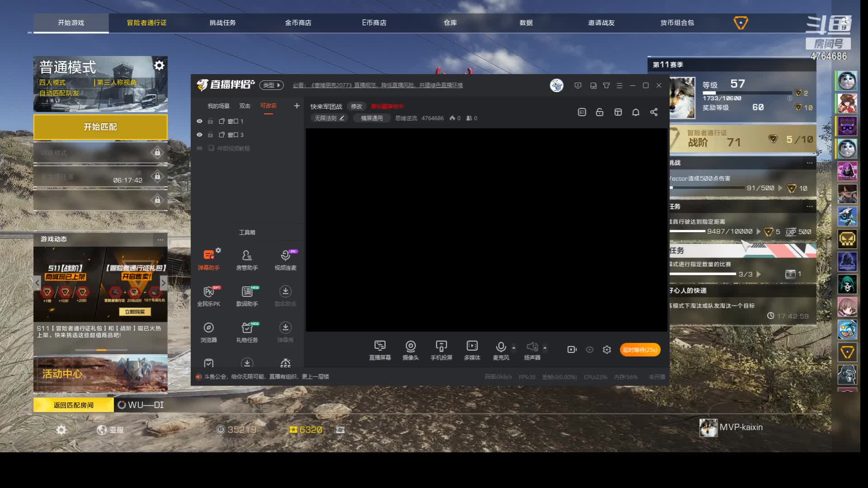
Task: Expand speaker options arrow
Action: [545, 347]
